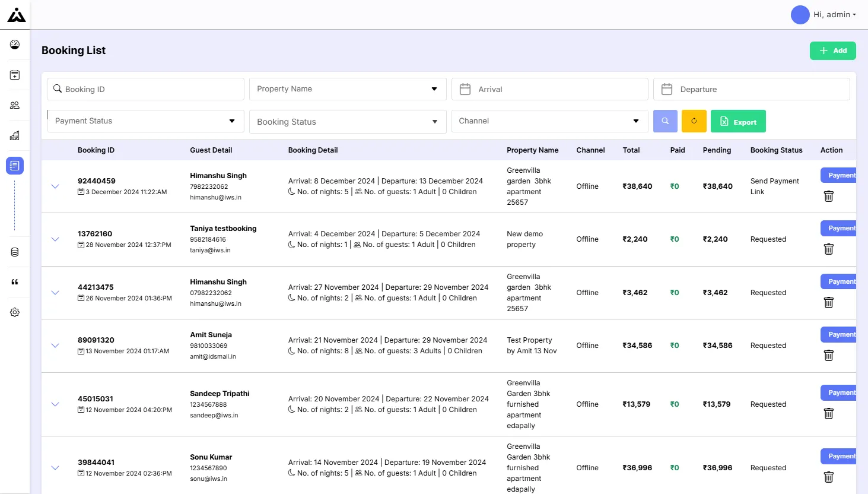
Task: Open the Channel filter dropdown
Action: point(549,121)
